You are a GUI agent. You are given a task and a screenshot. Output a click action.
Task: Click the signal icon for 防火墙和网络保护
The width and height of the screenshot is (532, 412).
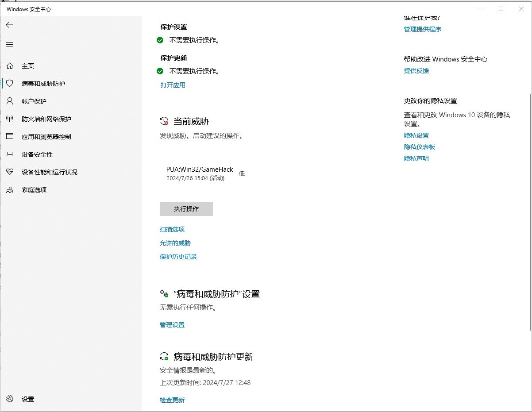point(10,119)
